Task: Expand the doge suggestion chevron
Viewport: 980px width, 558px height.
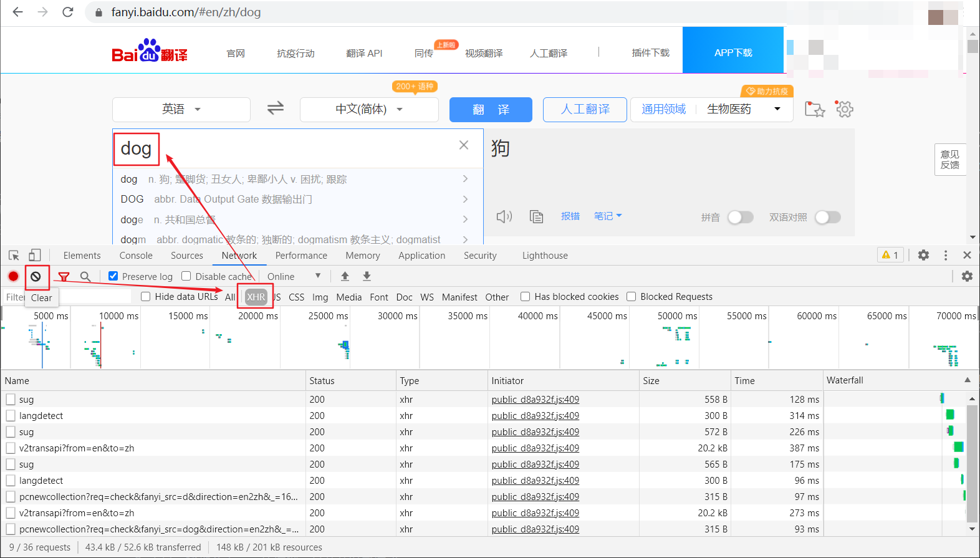Action: click(x=465, y=219)
